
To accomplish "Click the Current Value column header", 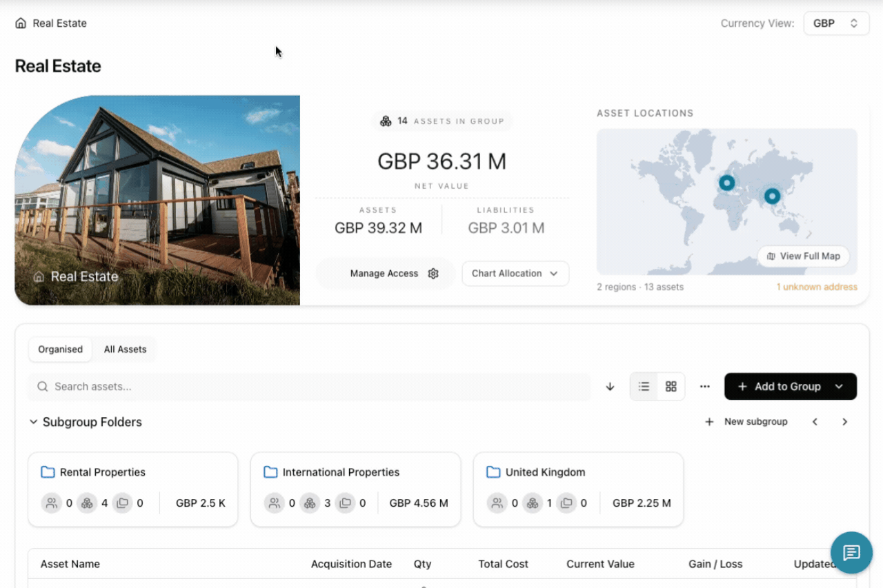I will pyautogui.click(x=600, y=564).
